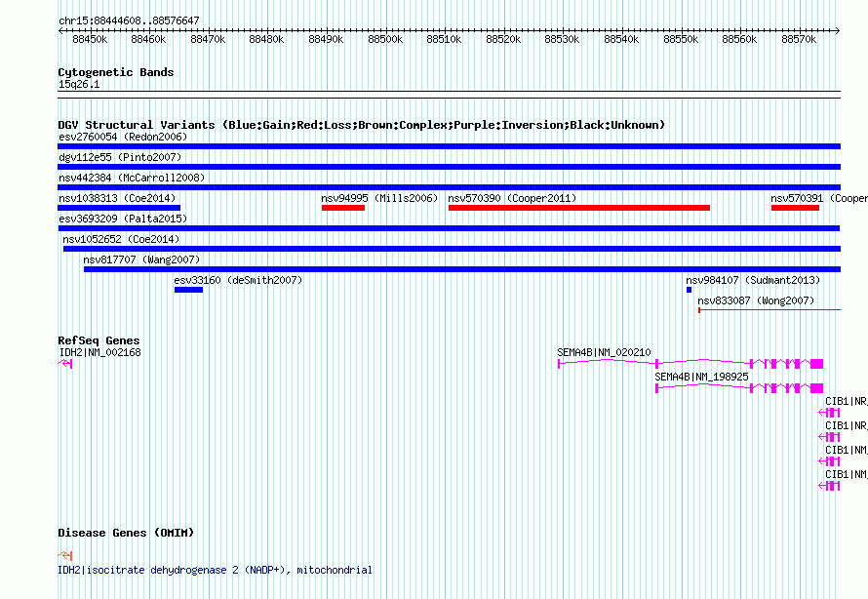
Task: Click the nsv1038313 (Coe2014) label
Action: 117,198
